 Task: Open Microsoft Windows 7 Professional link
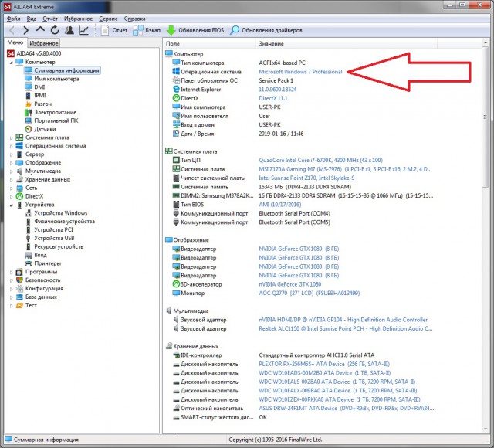pos(300,72)
